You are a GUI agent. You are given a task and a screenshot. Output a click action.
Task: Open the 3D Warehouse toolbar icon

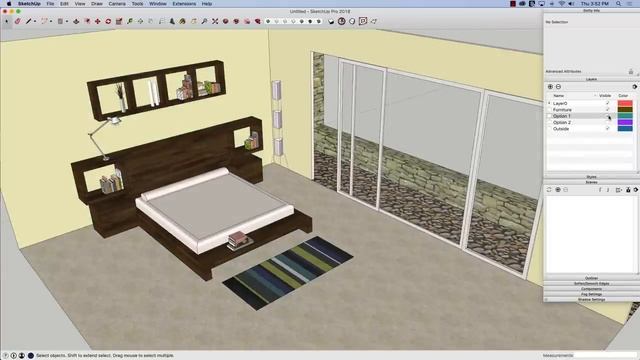(225, 21)
